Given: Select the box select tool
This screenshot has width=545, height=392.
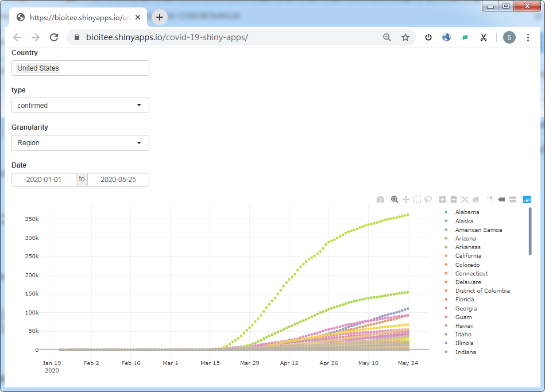Looking at the screenshot, I should (x=417, y=200).
